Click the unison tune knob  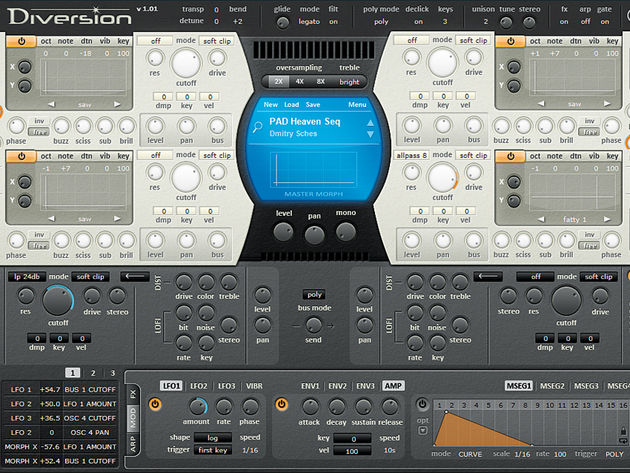pyautogui.click(x=505, y=23)
